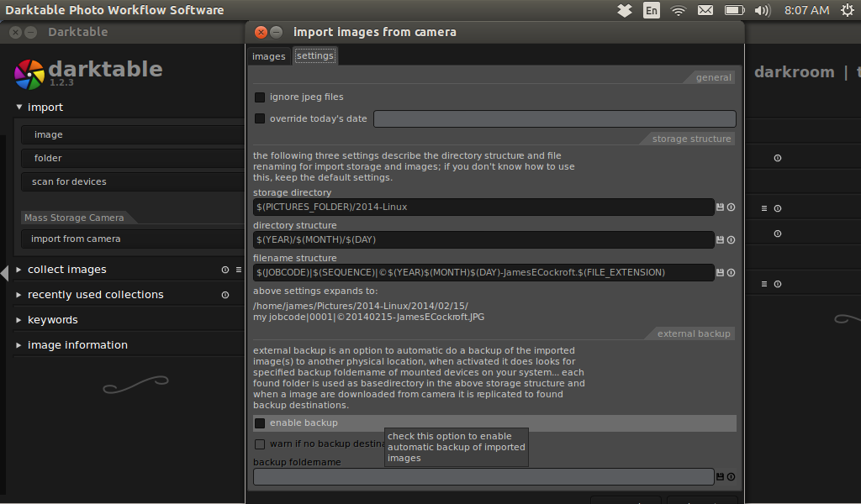
Task: Click save icon beside storage directory field
Action: (x=721, y=207)
